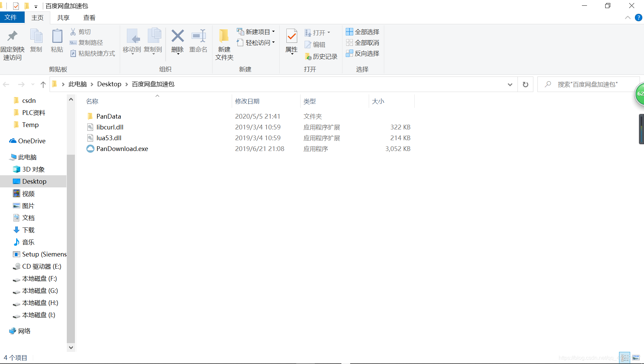644x364 pixels.
Task: Switch to details view in status bar
Action: tap(625, 358)
